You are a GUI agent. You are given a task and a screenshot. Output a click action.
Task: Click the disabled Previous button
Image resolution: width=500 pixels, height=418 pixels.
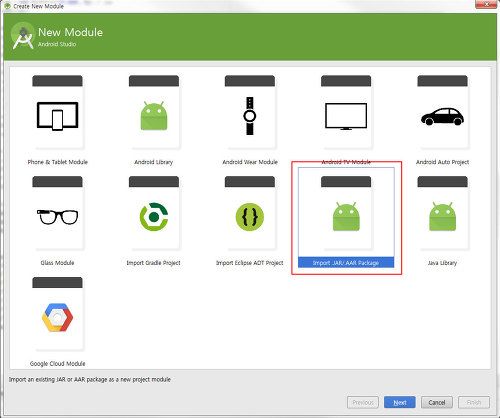pos(363,402)
